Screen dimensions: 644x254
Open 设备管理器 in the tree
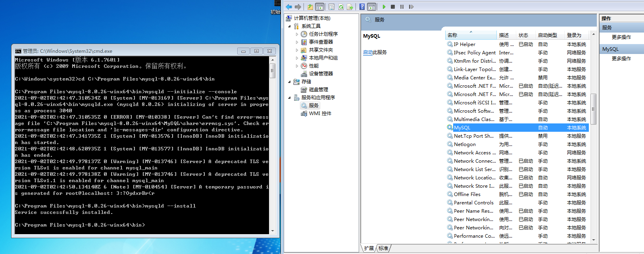coord(321,74)
